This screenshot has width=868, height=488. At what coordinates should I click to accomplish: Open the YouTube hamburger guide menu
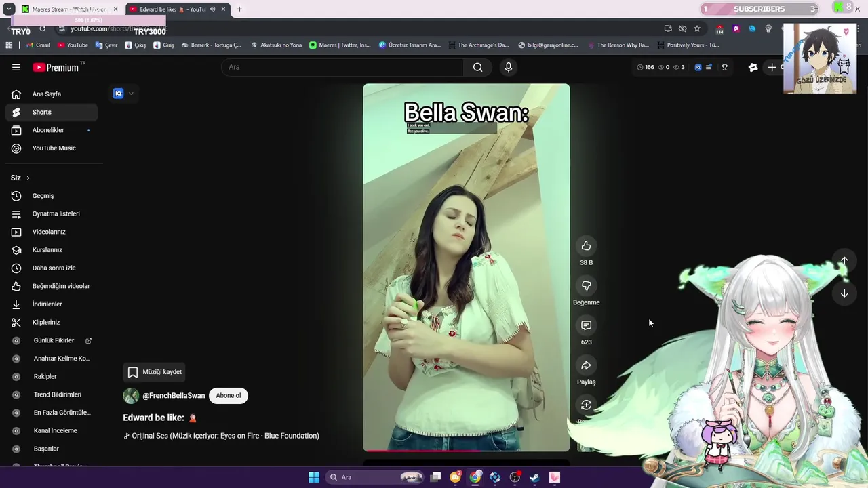(x=16, y=67)
